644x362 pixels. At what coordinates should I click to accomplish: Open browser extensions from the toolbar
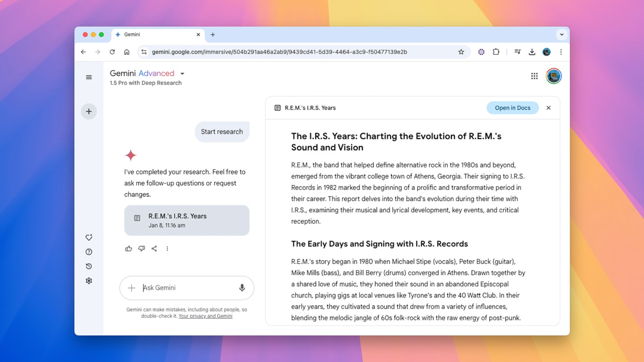[x=496, y=52]
